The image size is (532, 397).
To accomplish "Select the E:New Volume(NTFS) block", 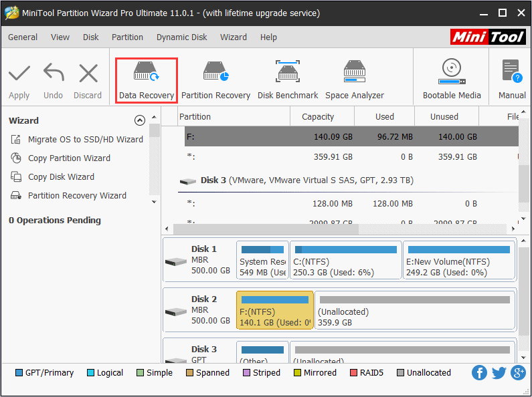I will click(x=458, y=260).
